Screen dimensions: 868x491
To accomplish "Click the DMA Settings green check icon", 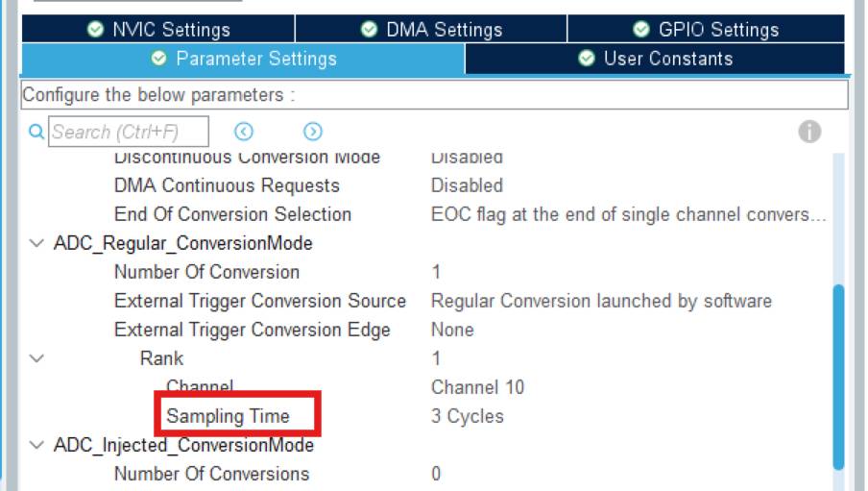I will pyautogui.click(x=369, y=29).
